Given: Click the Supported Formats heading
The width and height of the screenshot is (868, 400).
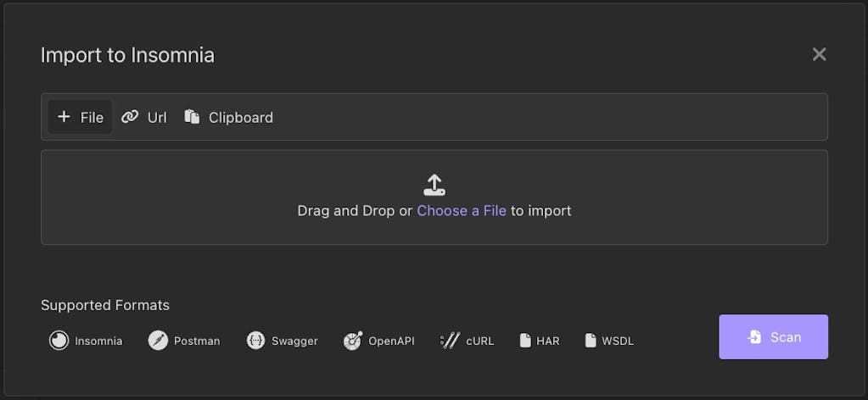Looking at the screenshot, I should pyautogui.click(x=105, y=305).
